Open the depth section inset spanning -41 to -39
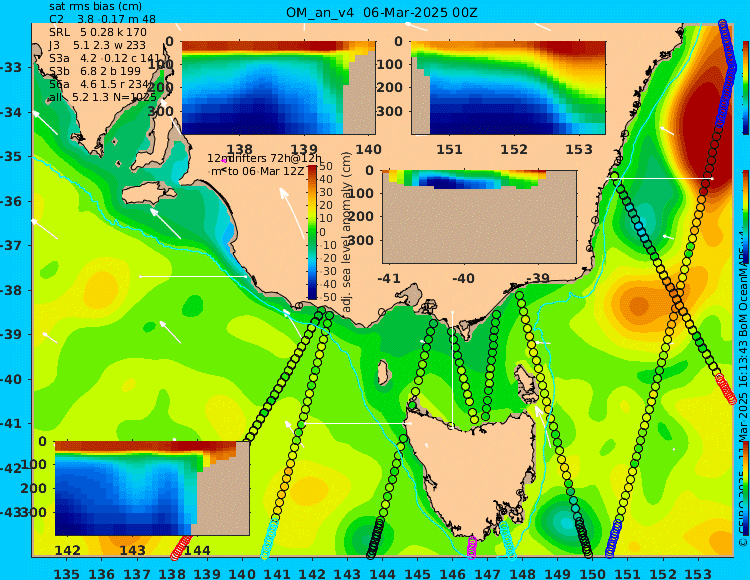Screen dimensions: 750x580 point(479,217)
